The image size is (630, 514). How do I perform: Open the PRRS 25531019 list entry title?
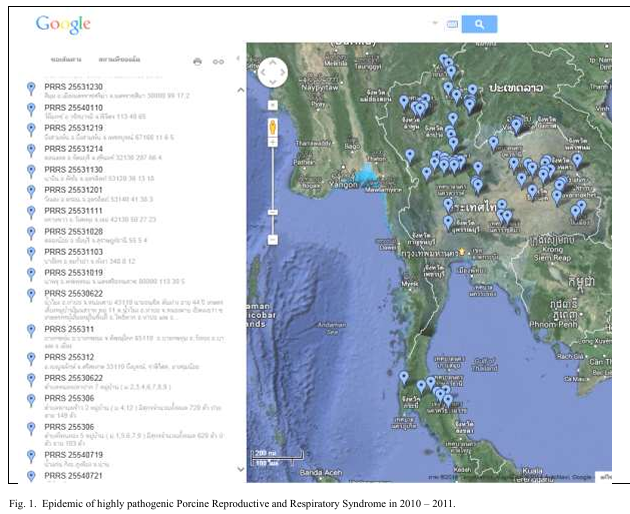74,272
